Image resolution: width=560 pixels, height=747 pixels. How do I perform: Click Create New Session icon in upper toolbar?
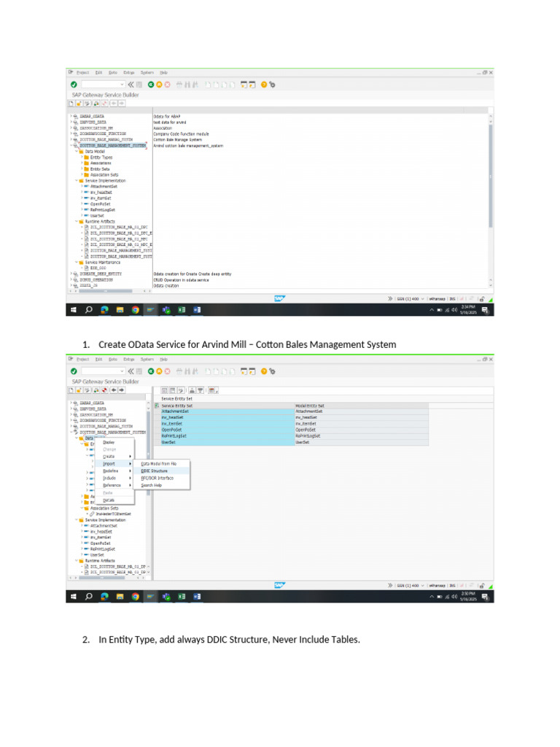click(244, 85)
